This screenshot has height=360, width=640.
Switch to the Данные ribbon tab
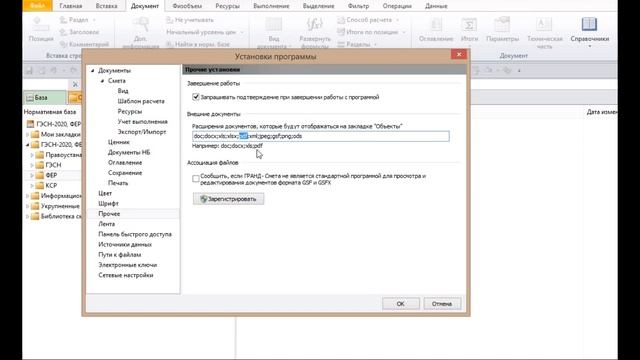coord(436,6)
